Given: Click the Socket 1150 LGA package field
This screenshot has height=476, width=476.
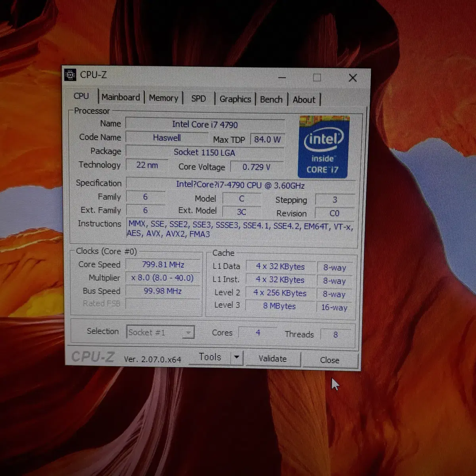Looking at the screenshot, I should (x=205, y=152).
